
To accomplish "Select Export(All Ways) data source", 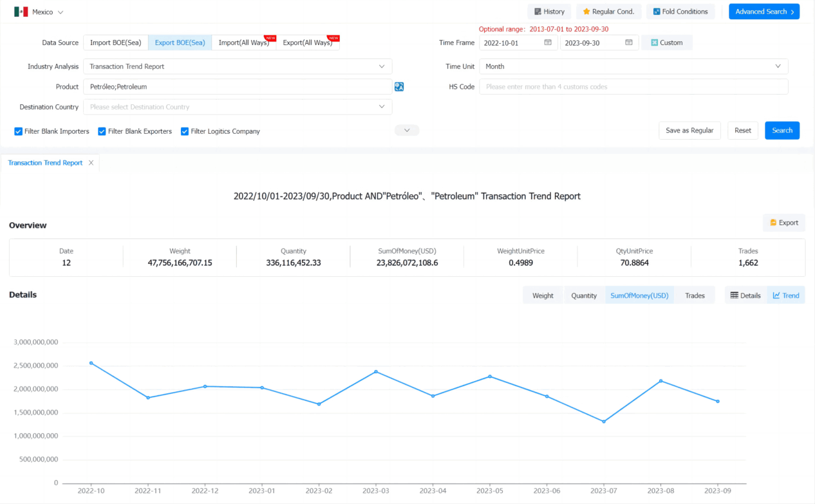I will [x=308, y=42].
